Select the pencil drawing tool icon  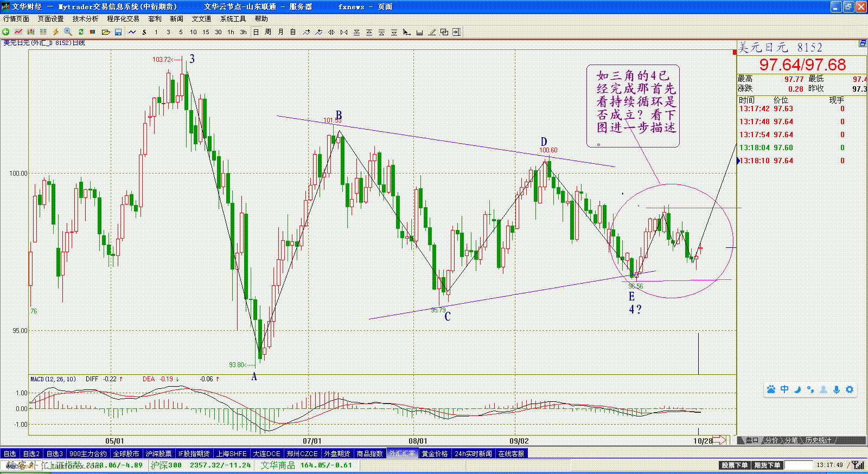432,32
